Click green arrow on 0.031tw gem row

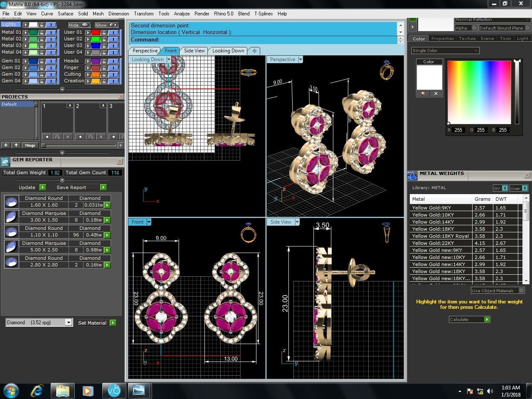[107, 205]
